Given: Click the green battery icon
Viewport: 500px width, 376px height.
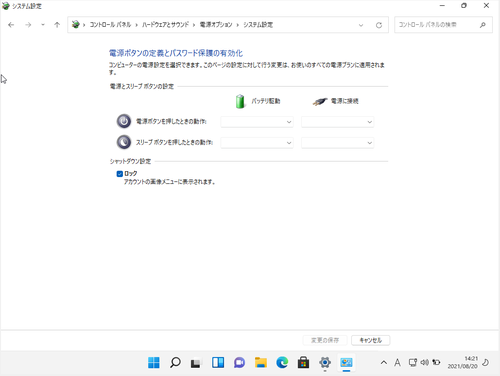Looking at the screenshot, I should [240, 101].
